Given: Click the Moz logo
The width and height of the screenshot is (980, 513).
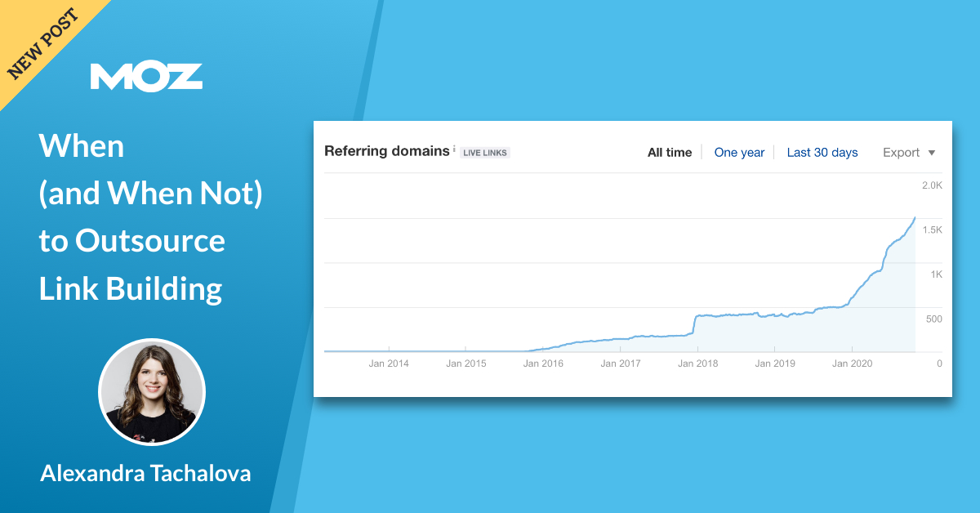Looking at the screenshot, I should point(146,76).
